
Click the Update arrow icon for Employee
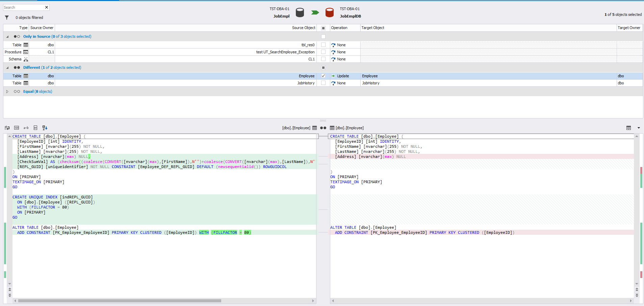tap(333, 76)
